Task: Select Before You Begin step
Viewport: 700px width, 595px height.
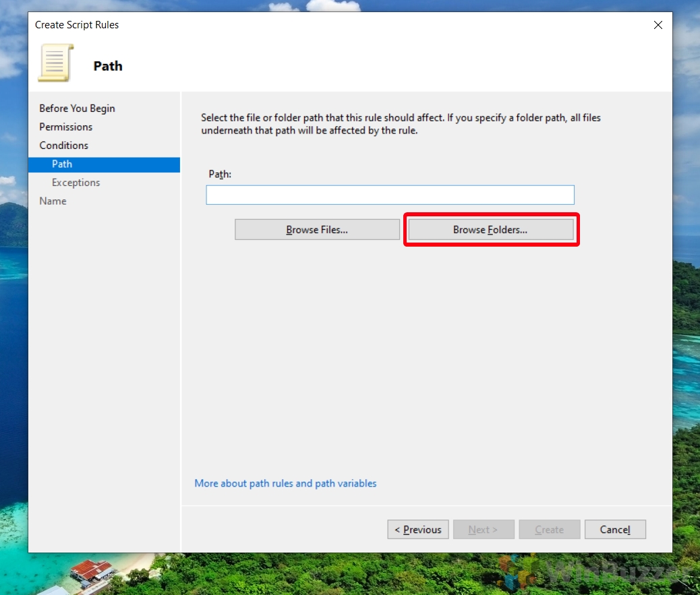Action: pos(78,108)
